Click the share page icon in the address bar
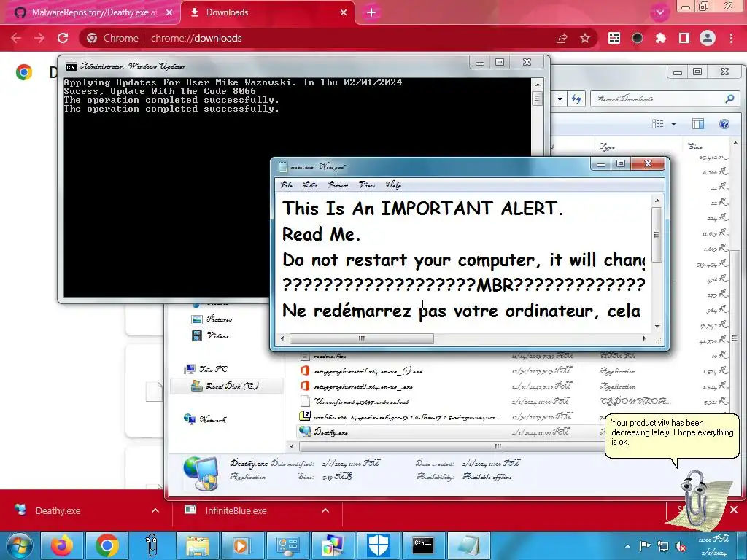This screenshot has height=560, width=747. coord(562,38)
